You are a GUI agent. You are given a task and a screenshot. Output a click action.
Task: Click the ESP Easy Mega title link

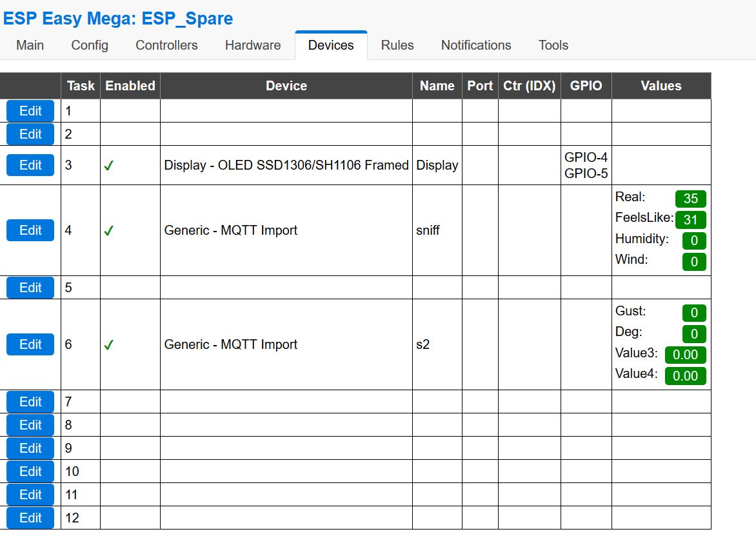[117, 18]
